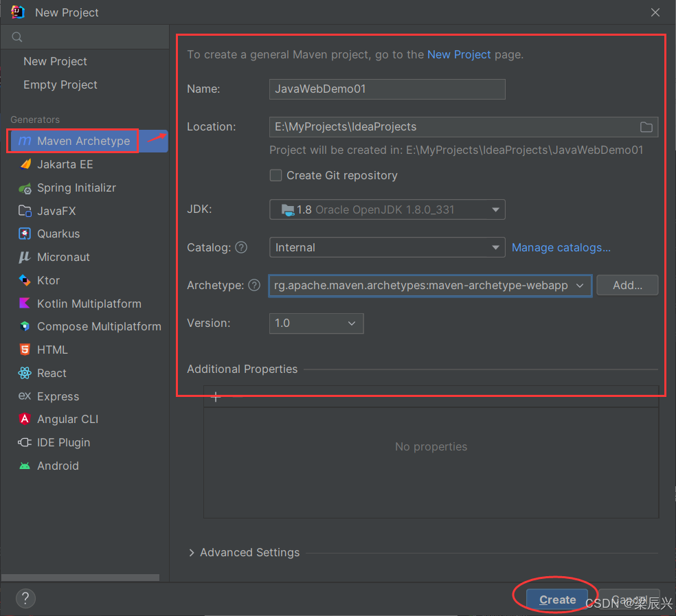Screen dimensions: 676x616
Task: Open Archetype help question mark icon
Action: point(254,286)
